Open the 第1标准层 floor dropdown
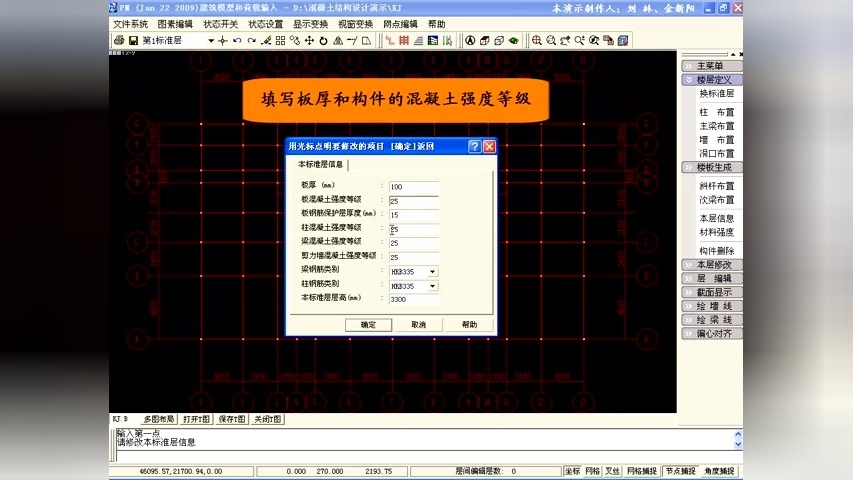Image resolution: width=853 pixels, height=480 pixels. 211,40
